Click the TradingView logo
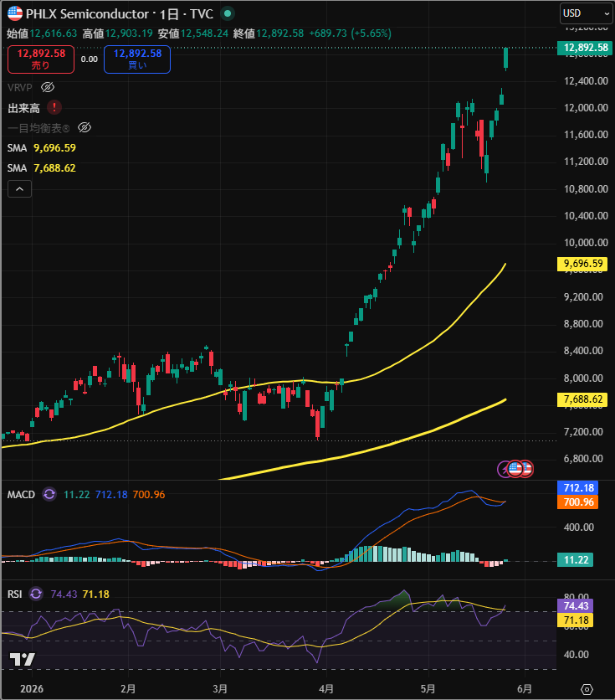 (23, 659)
